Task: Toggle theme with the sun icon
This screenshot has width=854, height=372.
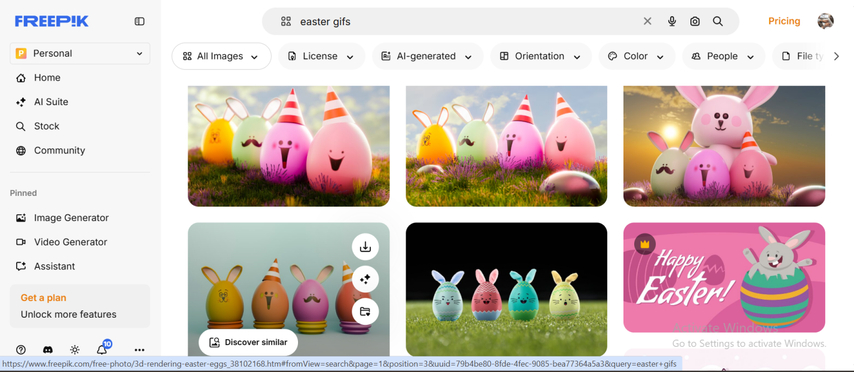Action: tap(75, 350)
